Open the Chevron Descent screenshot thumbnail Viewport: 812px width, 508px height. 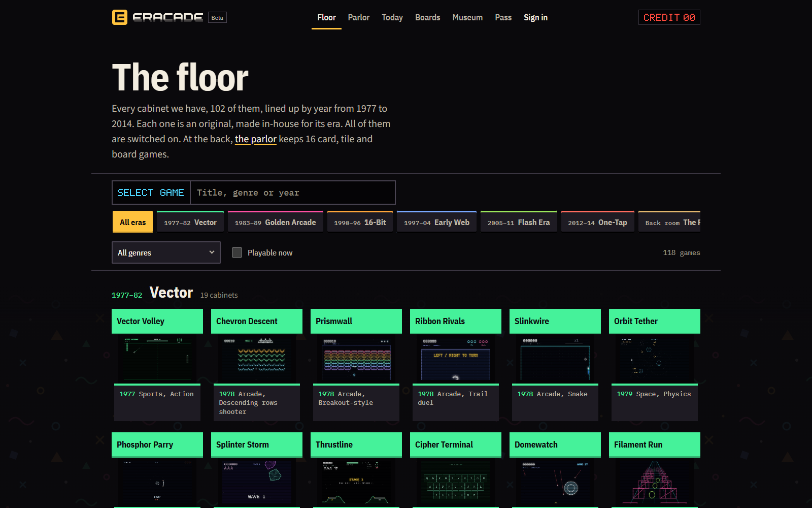tap(257, 359)
